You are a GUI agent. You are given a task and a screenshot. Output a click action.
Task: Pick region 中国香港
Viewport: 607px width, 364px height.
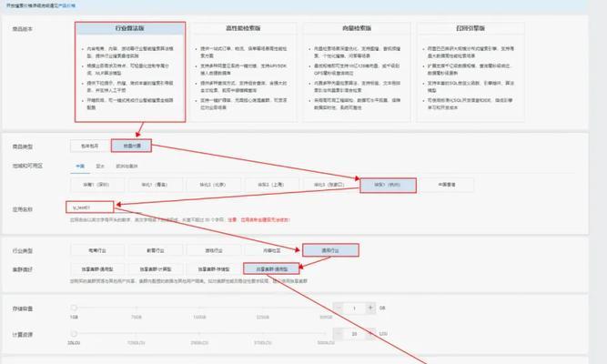pyautogui.click(x=447, y=185)
